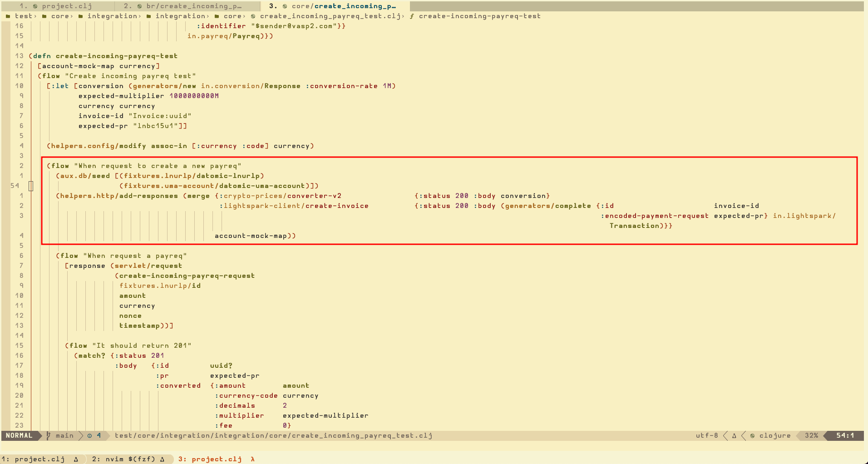This screenshot has height=464, width=868.
Task: Open the 'test' breadcrumb segment
Action: click(24, 16)
